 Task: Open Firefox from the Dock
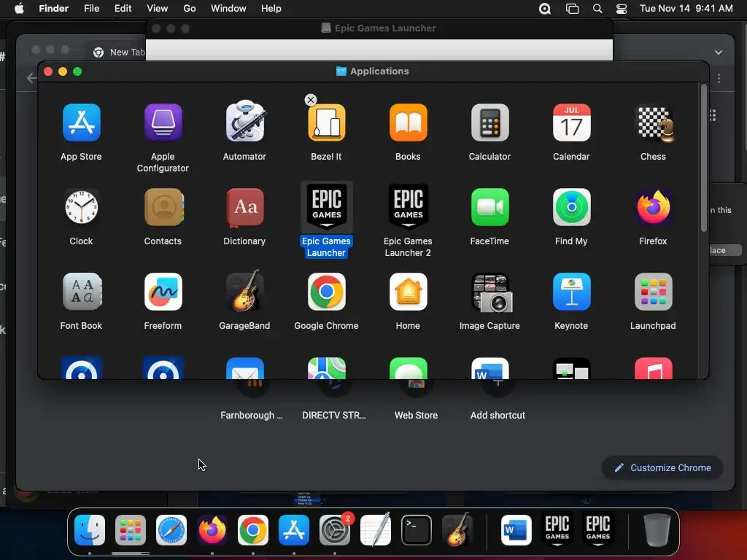click(212, 530)
